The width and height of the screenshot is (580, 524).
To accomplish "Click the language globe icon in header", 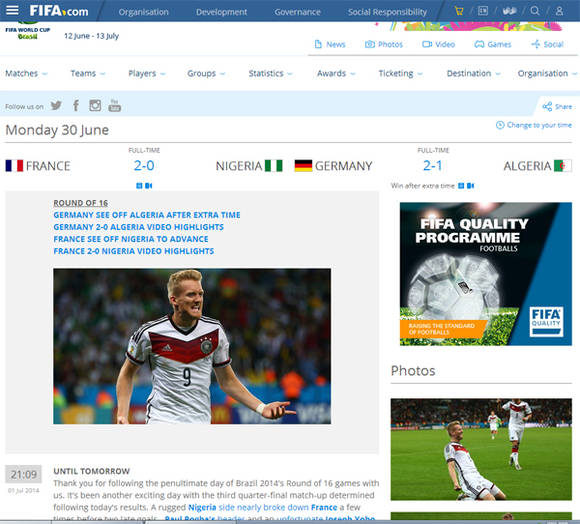I will coord(509,11).
